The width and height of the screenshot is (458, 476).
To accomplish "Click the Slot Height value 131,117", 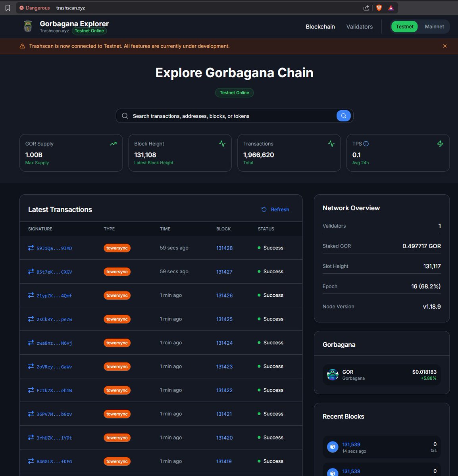I will tap(432, 266).
